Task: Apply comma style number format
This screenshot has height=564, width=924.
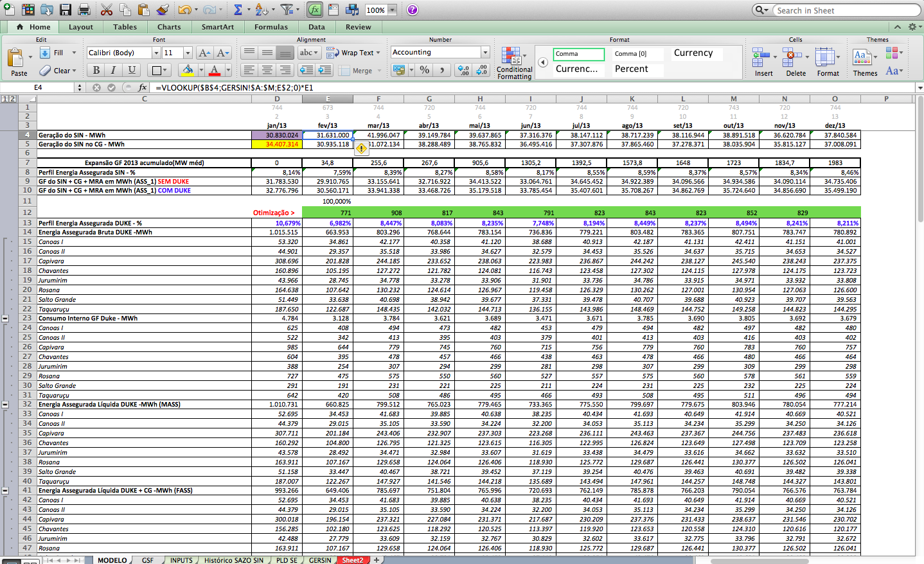Action: 441,70
